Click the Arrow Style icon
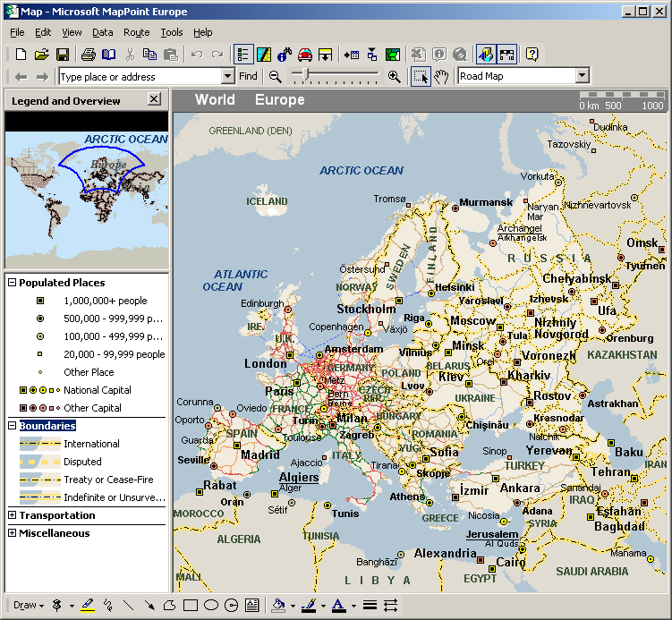 pyautogui.click(x=390, y=605)
